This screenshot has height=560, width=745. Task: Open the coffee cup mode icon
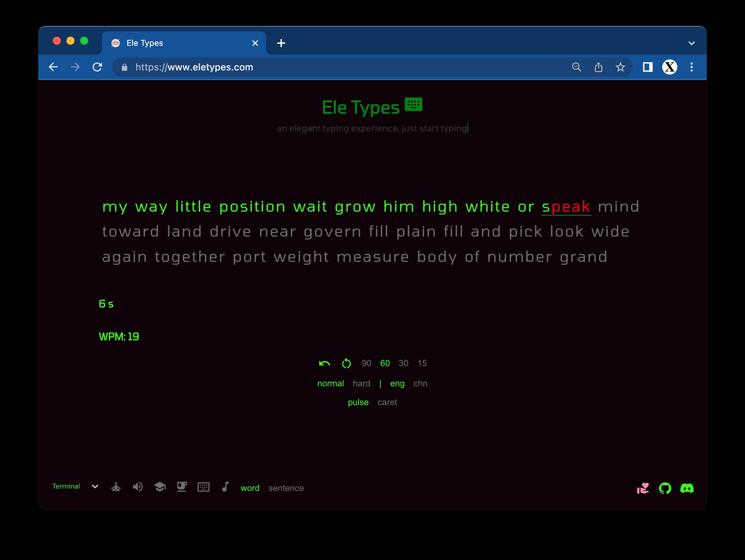pyautogui.click(x=182, y=487)
